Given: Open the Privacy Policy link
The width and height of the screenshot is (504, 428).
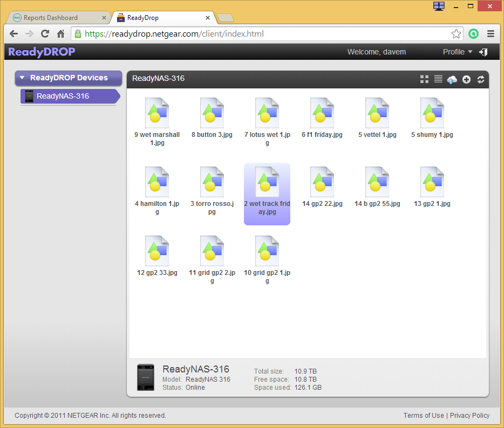Looking at the screenshot, I should click(469, 416).
